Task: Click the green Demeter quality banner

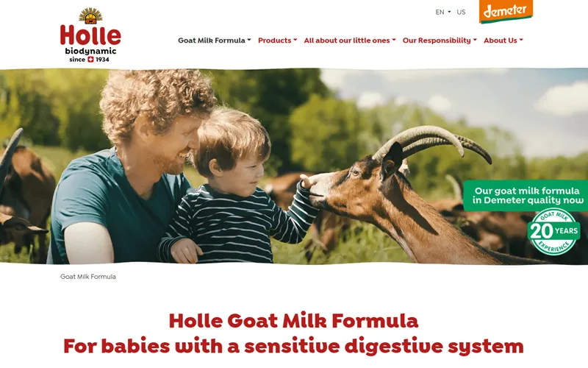Action: click(x=526, y=195)
